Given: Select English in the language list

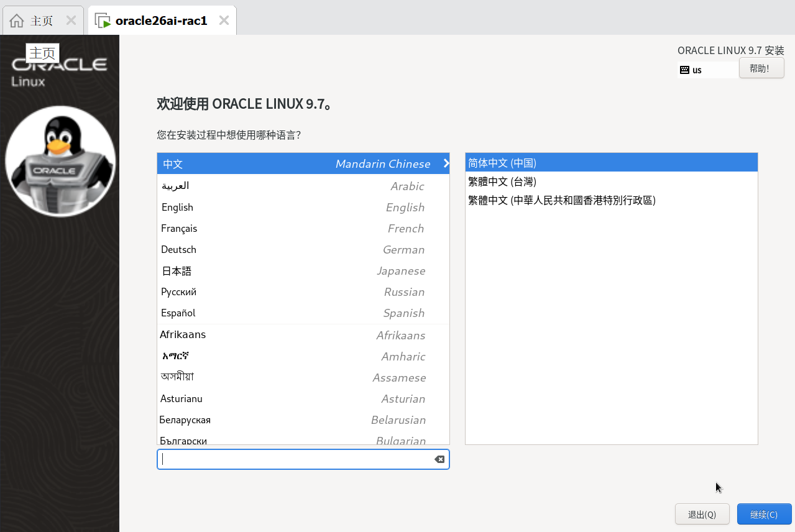Looking at the screenshot, I should pyautogui.click(x=303, y=207).
